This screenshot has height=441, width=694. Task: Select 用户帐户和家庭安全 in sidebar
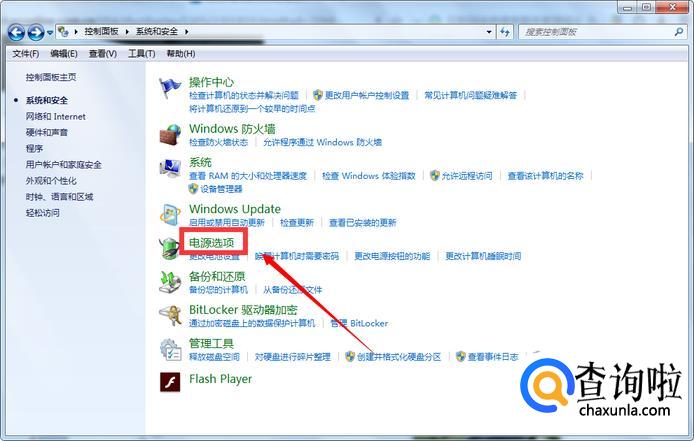point(63,165)
